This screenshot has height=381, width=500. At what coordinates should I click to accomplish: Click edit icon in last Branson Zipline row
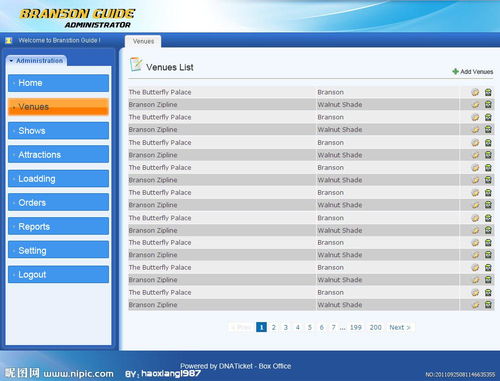tap(475, 305)
